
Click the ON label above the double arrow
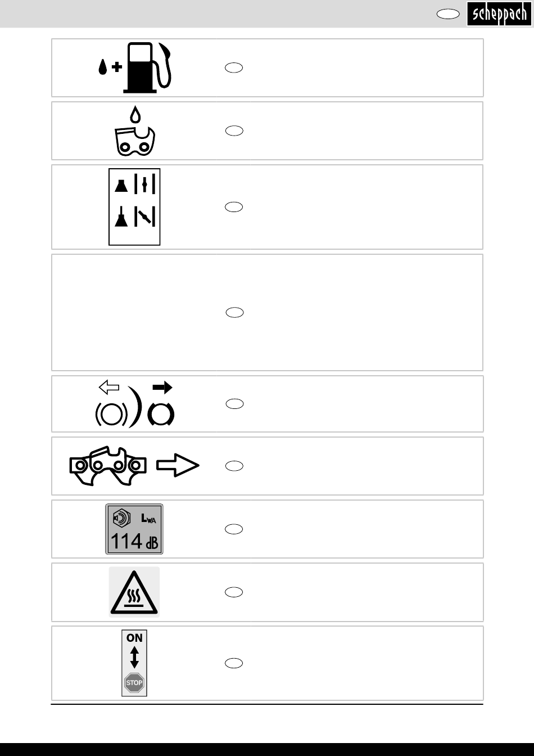point(134,638)
